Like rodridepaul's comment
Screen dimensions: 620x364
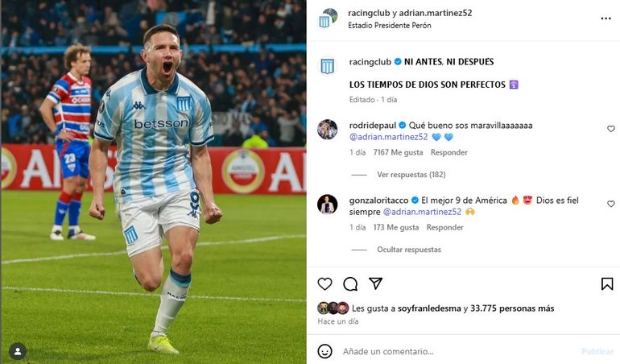(611, 129)
